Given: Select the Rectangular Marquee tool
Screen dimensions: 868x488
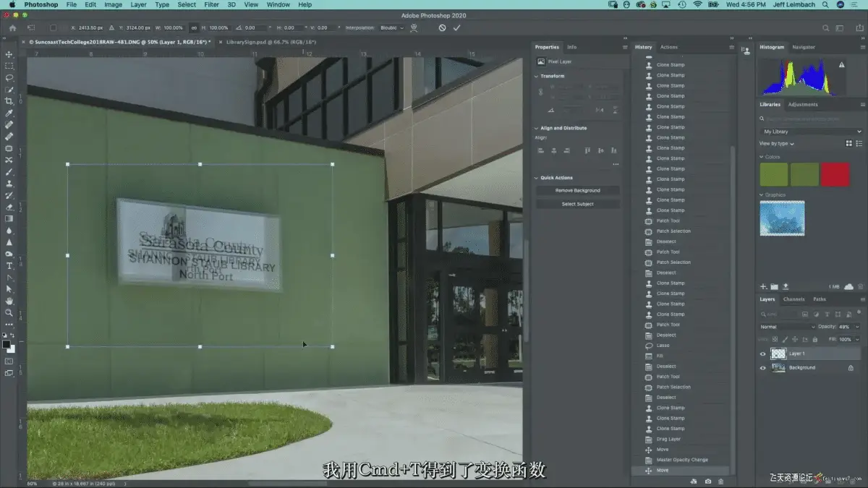Looking at the screenshot, I should (9, 66).
